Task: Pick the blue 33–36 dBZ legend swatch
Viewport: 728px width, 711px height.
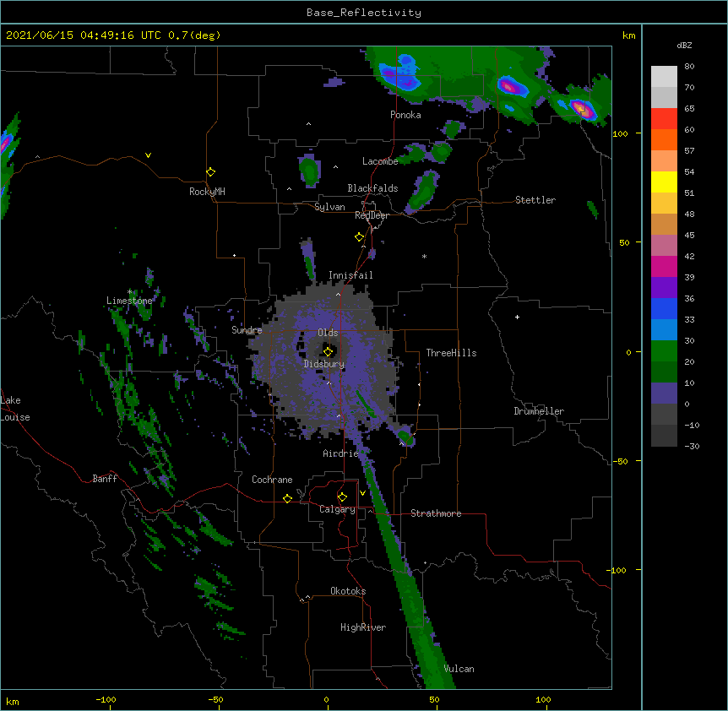Action: 664,308
